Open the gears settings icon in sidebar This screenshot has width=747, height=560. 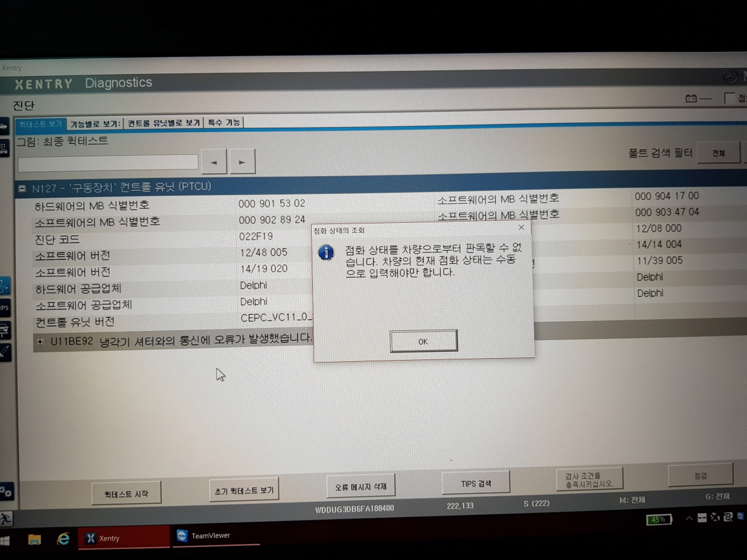tap(6, 492)
